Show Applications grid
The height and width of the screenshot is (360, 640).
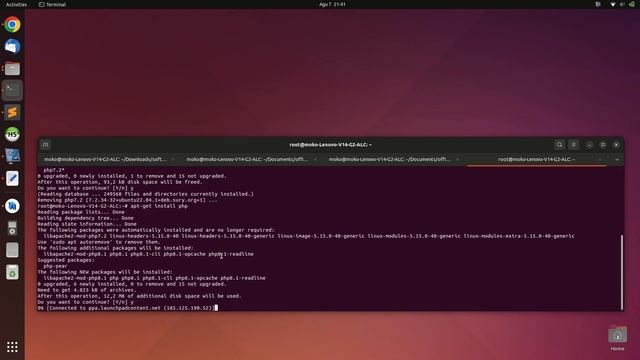pyautogui.click(x=12, y=347)
